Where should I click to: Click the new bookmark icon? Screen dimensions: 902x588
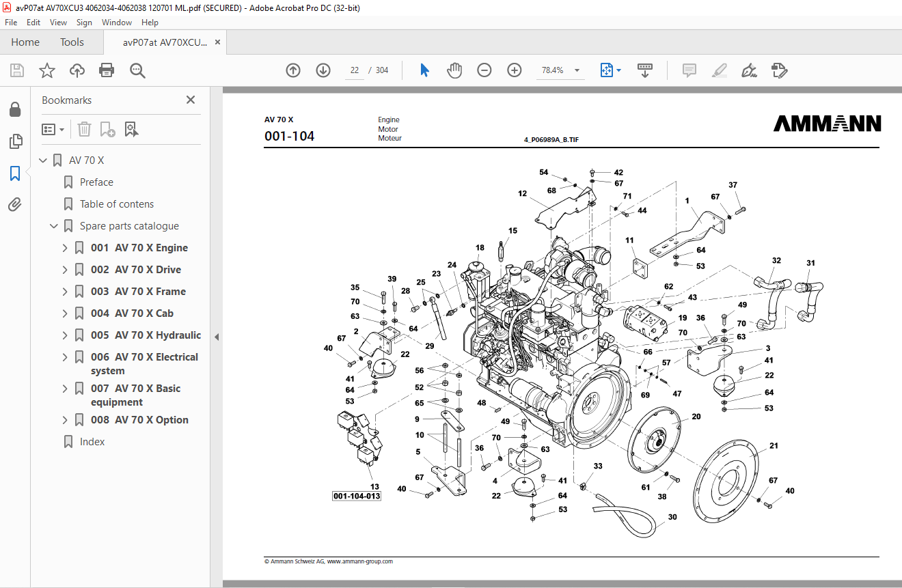click(x=107, y=129)
